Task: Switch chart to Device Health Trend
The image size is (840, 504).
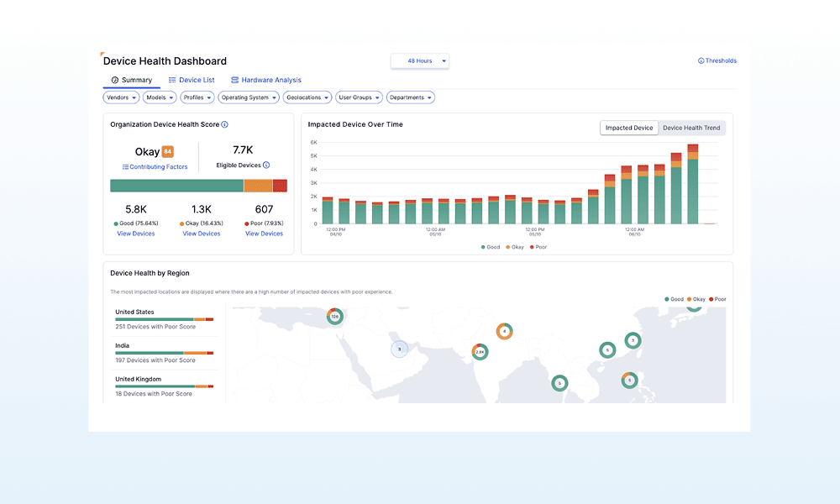Action: point(690,128)
